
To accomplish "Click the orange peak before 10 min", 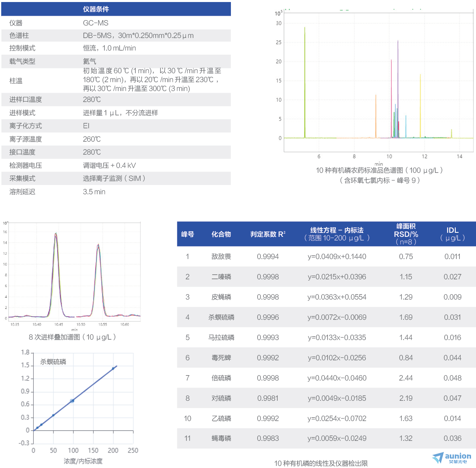I will (376, 117).
